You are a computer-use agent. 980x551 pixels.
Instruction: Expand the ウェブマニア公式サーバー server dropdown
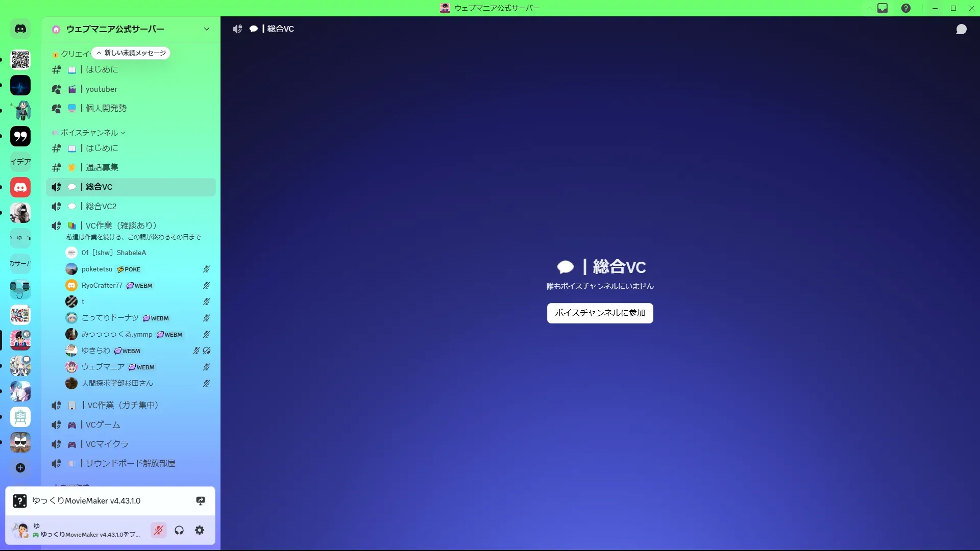coord(206,29)
